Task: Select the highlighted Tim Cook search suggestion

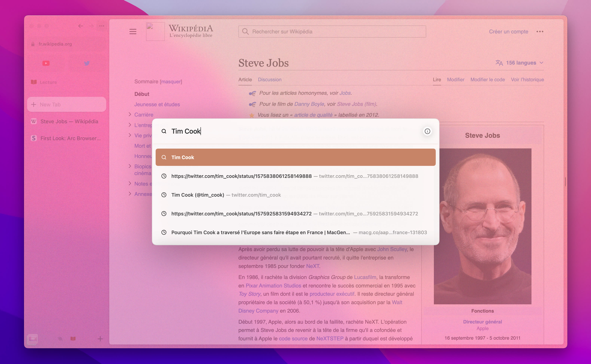Action: [295, 157]
